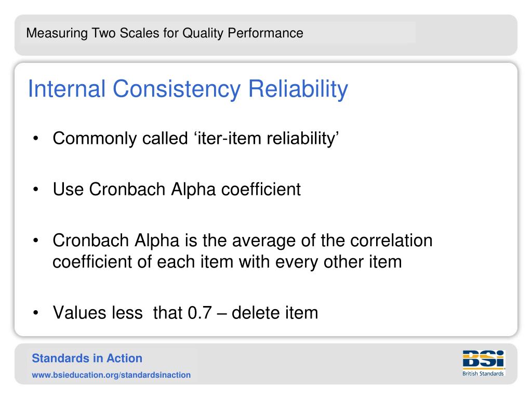Click the bullet point before Commonly called
This screenshot has height=399, width=532.
(36, 138)
